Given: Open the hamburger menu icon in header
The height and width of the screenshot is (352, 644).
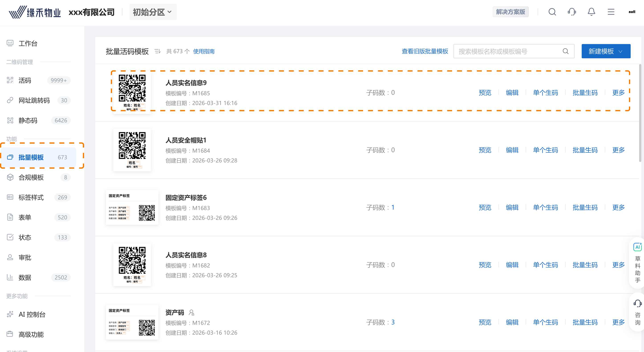Looking at the screenshot, I should (x=611, y=12).
